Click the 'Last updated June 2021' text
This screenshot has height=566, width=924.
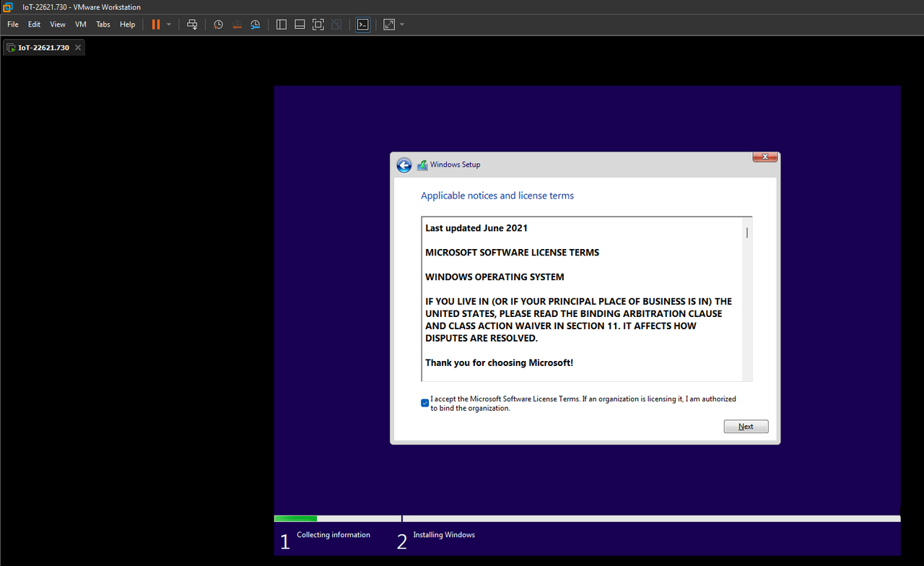(x=476, y=228)
